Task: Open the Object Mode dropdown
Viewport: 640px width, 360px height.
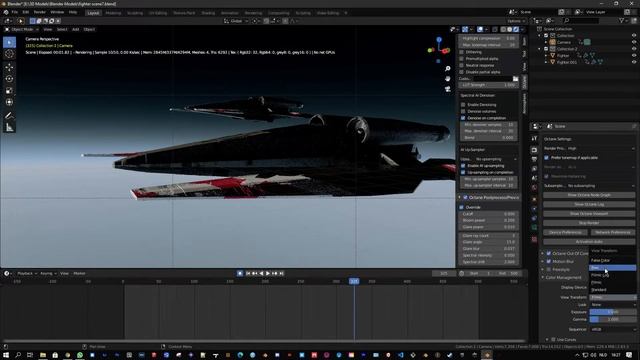Action: click(22, 29)
